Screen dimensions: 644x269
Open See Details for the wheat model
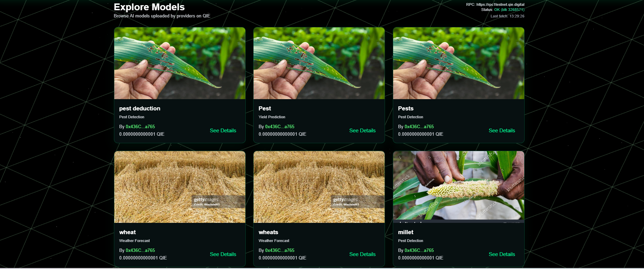pyautogui.click(x=223, y=254)
